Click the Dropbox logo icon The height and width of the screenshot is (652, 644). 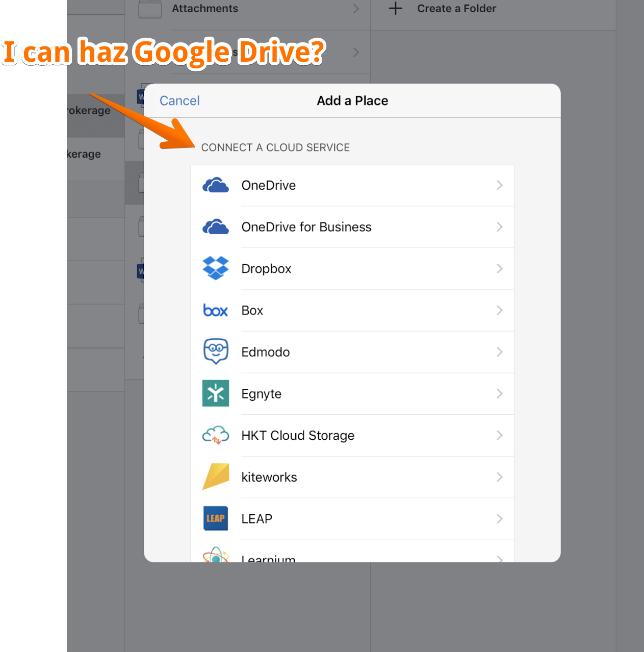coord(216,268)
